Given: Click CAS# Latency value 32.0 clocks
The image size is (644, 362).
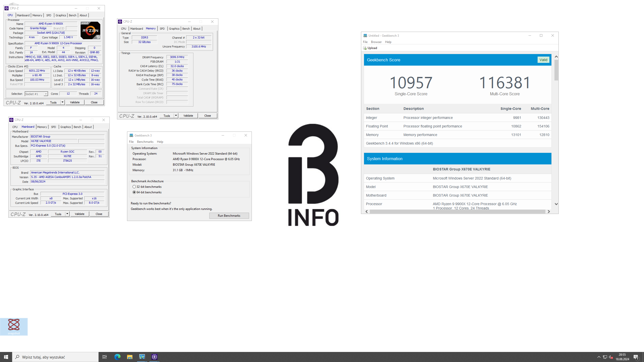Looking at the screenshot, I should tap(177, 66).
